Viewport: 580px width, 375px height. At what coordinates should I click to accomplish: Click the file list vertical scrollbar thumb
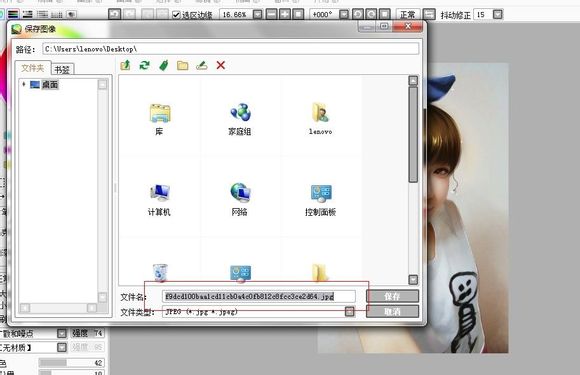pyautogui.click(x=413, y=135)
